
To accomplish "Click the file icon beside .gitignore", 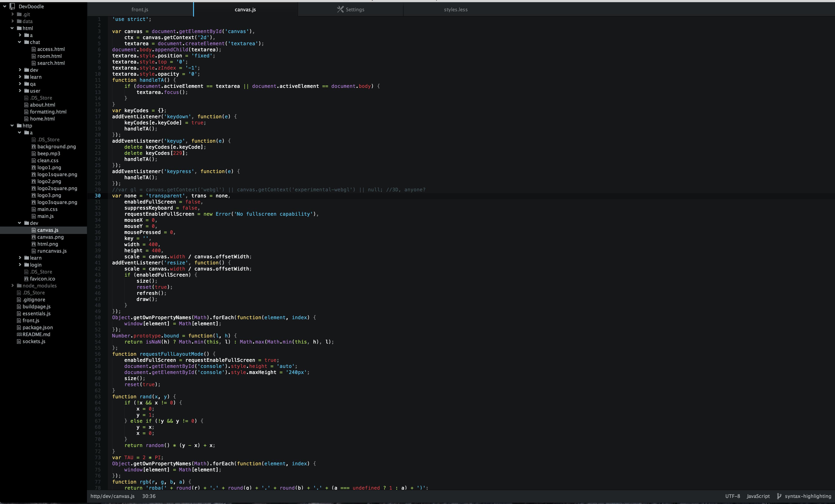I will coord(19,300).
